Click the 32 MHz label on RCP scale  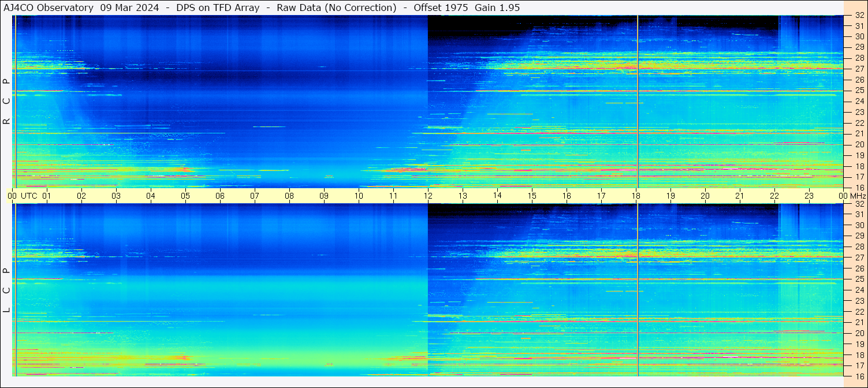tap(859, 16)
